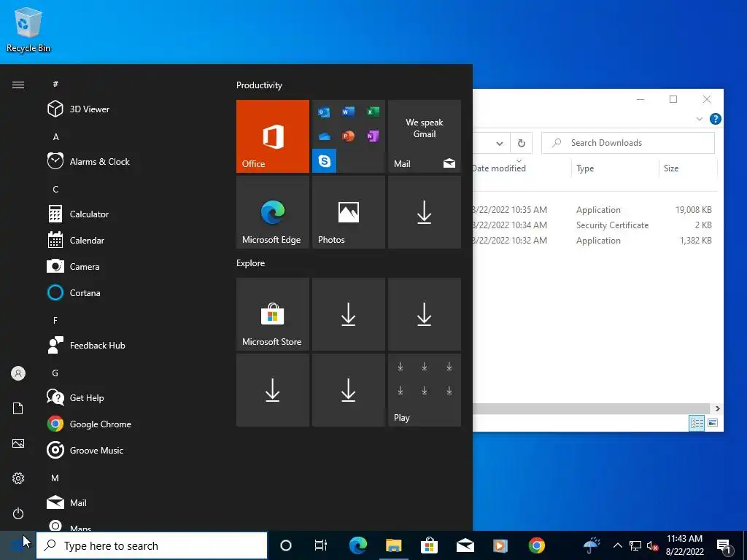The height and width of the screenshot is (560, 747).
Task: Open Cortana circle on taskbar
Action: [x=285, y=545]
